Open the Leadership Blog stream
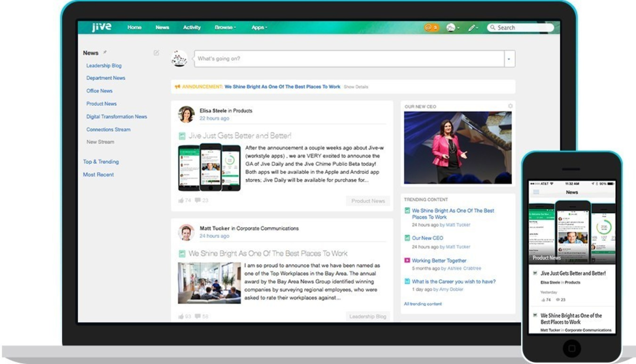This screenshot has height=364, width=636. [x=104, y=65]
